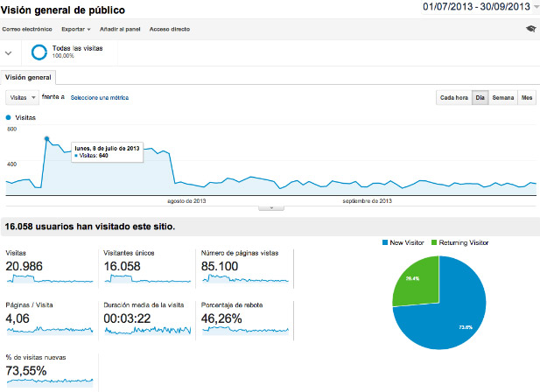Click the Visión general de público title
Screen dimensions: 540x392
(x=63, y=10)
